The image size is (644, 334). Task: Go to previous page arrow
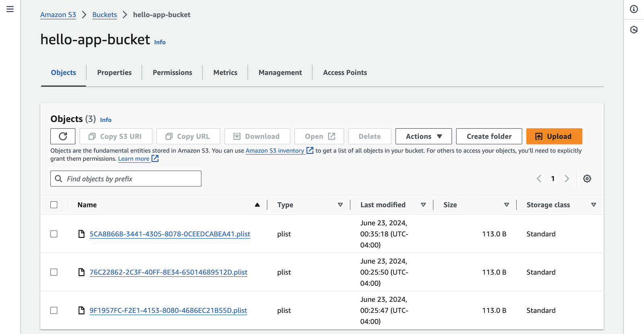pyautogui.click(x=539, y=179)
